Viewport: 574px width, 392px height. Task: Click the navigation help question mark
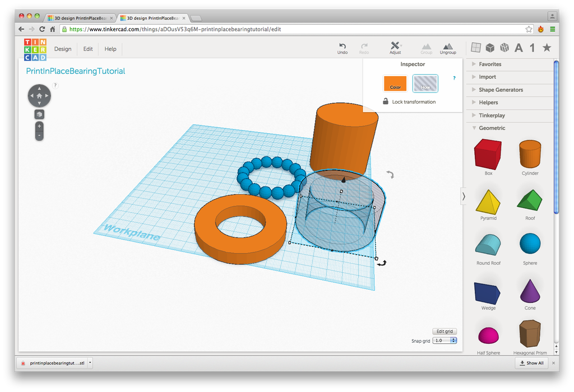[x=55, y=86]
